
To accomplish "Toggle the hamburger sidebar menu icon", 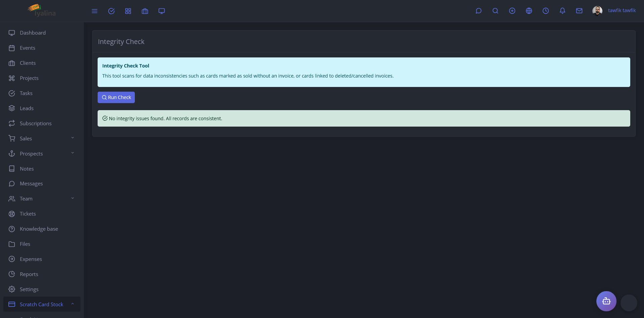I will [95, 11].
